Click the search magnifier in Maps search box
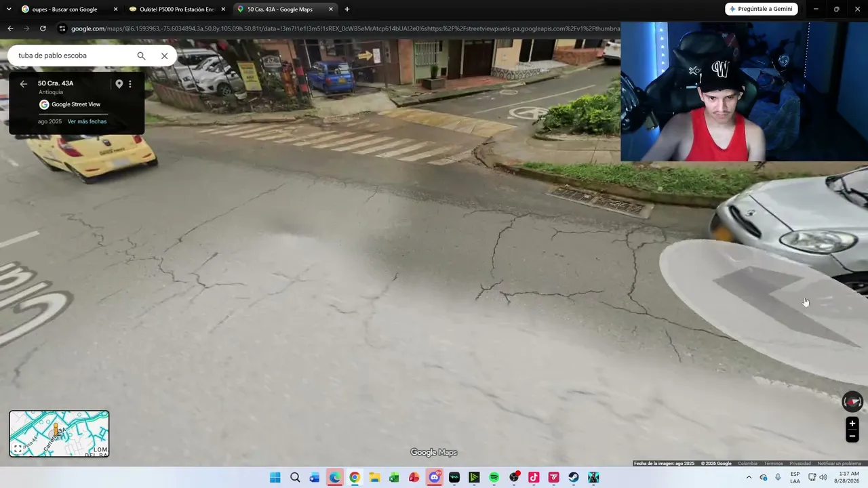Image resolution: width=868 pixels, height=488 pixels. (141, 56)
